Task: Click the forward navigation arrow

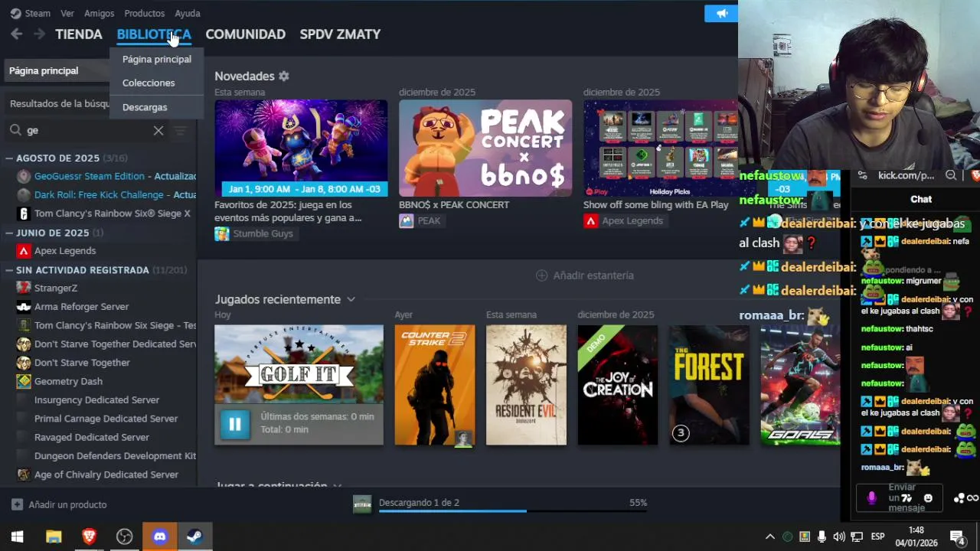Action: coord(39,34)
